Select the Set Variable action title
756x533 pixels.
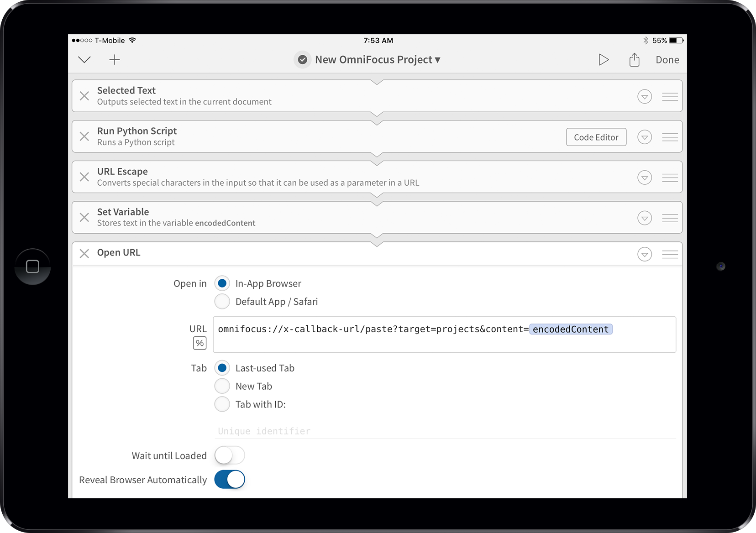123,212
